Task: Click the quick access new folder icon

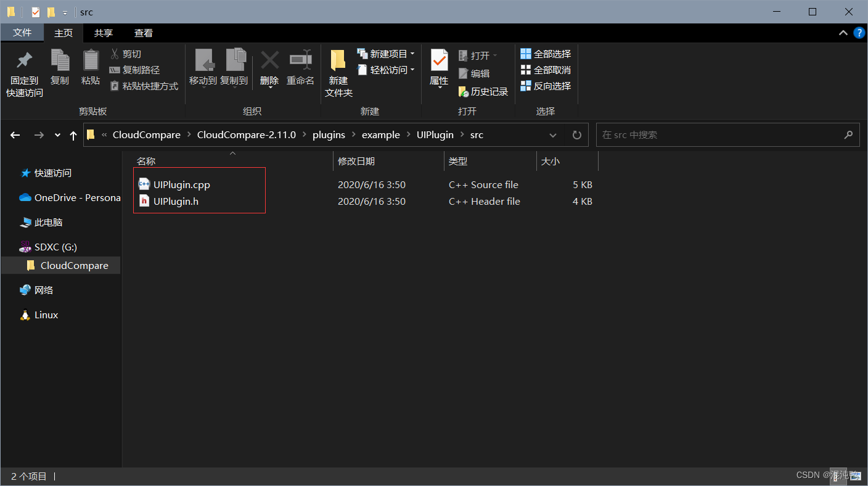Action: 51,12
